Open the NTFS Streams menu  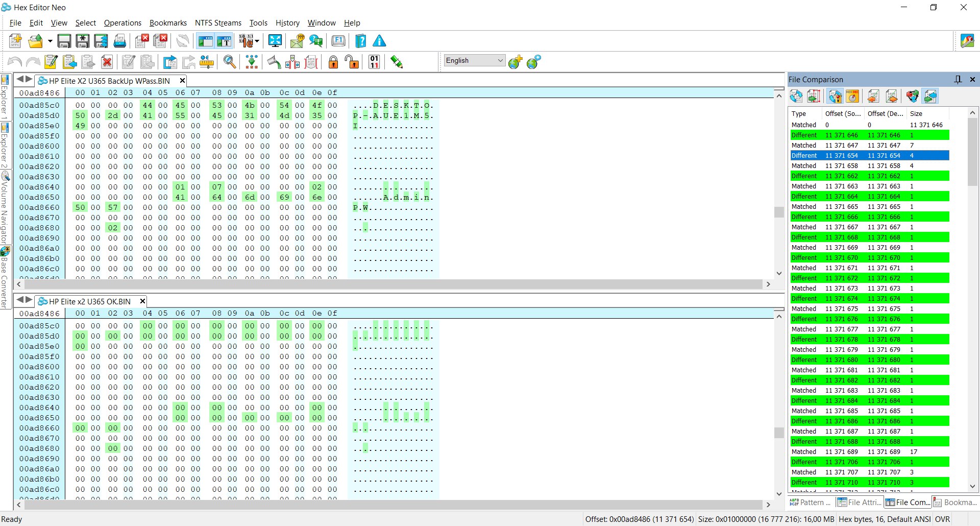[218, 23]
